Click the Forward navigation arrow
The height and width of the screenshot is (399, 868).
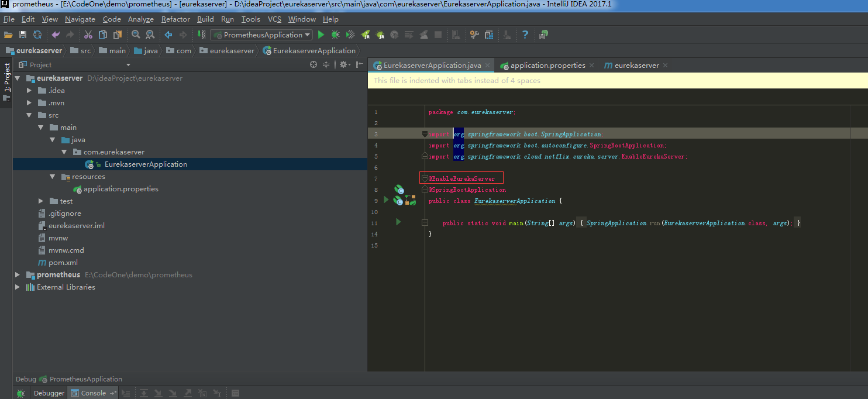pyautogui.click(x=183, y=35)
